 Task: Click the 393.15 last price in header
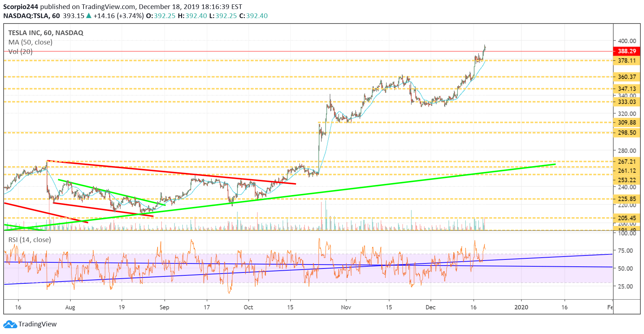[x=73, y=16]
